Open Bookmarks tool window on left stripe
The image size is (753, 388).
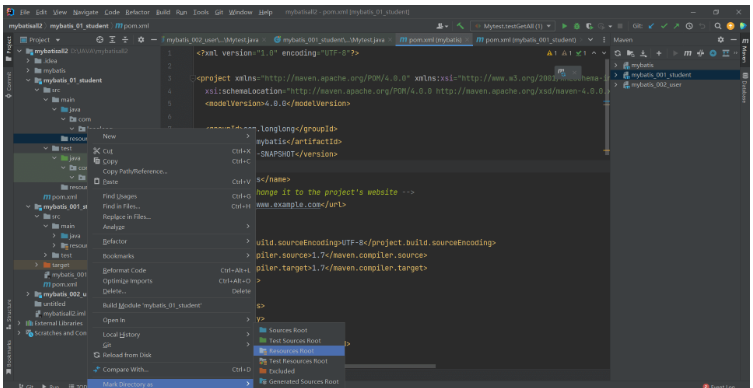[x=9, y=357]
